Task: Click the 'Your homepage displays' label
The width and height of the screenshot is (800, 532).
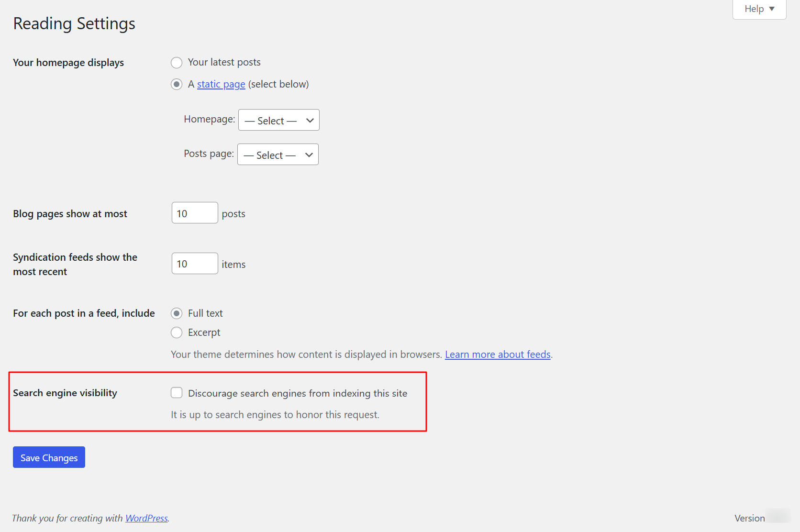Action: 68,63
